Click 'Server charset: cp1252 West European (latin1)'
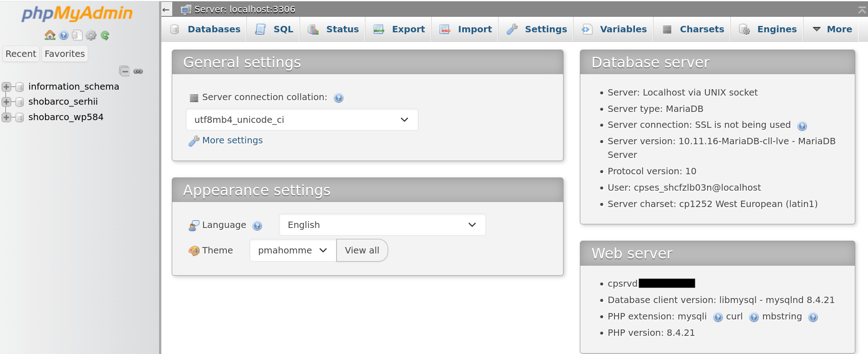This screenshot has width=868, height=354. pyautogui.click(x=713, y=204)
